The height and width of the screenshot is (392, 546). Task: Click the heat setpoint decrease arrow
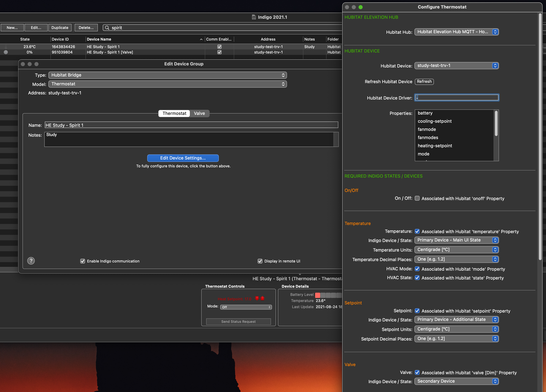(257, 298)
